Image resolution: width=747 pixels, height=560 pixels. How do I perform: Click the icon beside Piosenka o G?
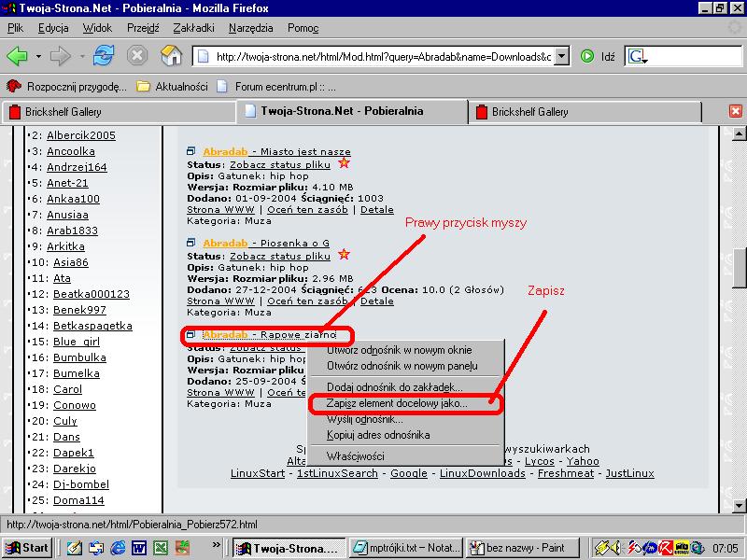point(191,243)
